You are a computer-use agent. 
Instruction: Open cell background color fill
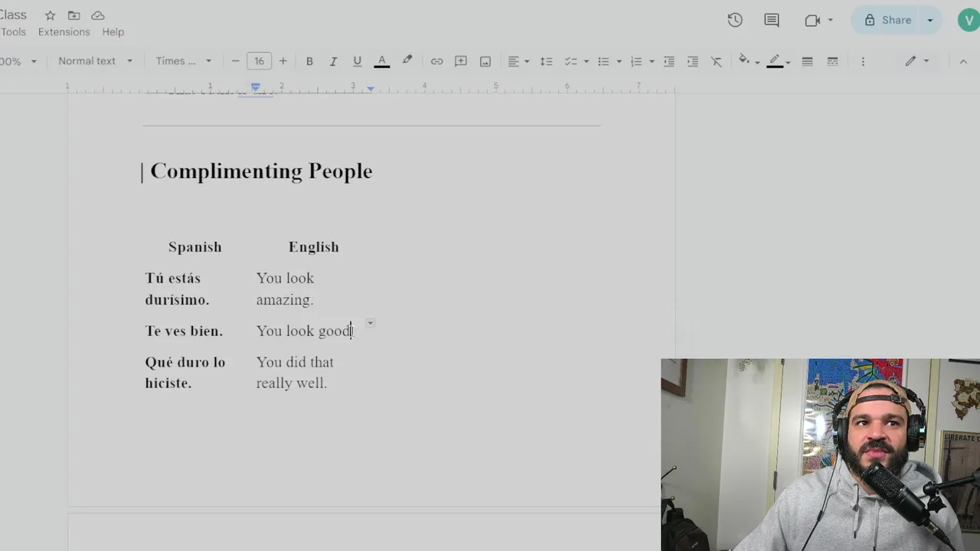[748, 61]
